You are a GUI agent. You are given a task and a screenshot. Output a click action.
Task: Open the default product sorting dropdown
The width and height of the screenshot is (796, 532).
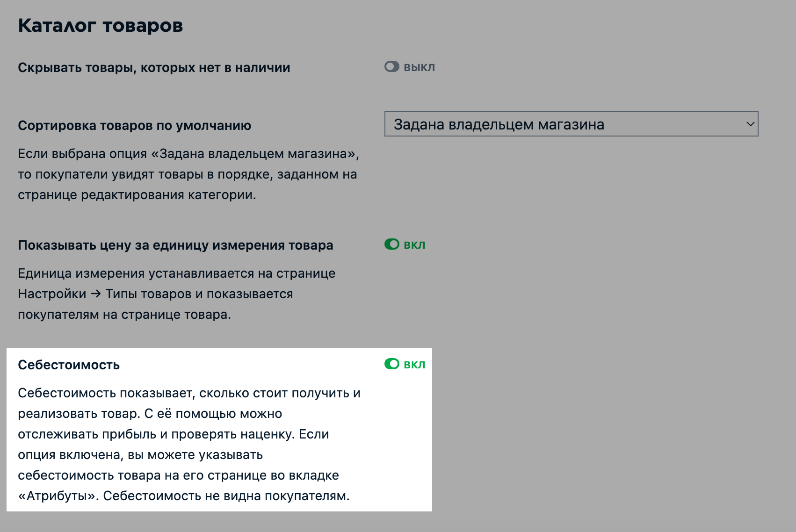tap(571, 124)
